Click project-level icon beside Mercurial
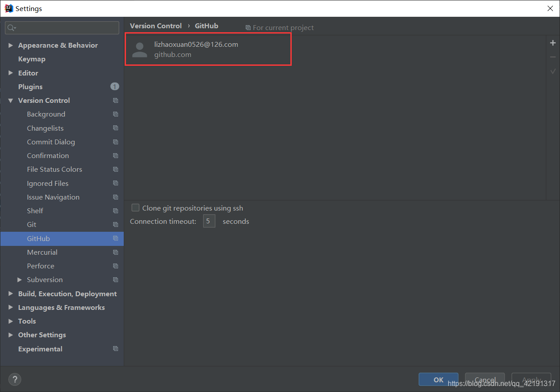Image resolution: width=560 pixels, height=392 pixels. [x=115, y=252]
